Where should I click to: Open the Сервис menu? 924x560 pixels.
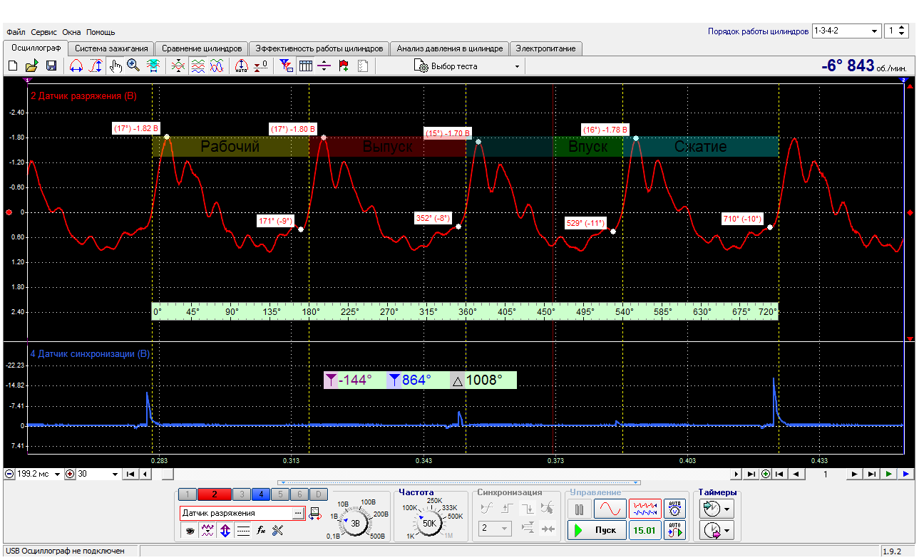(x=44, y=32)
